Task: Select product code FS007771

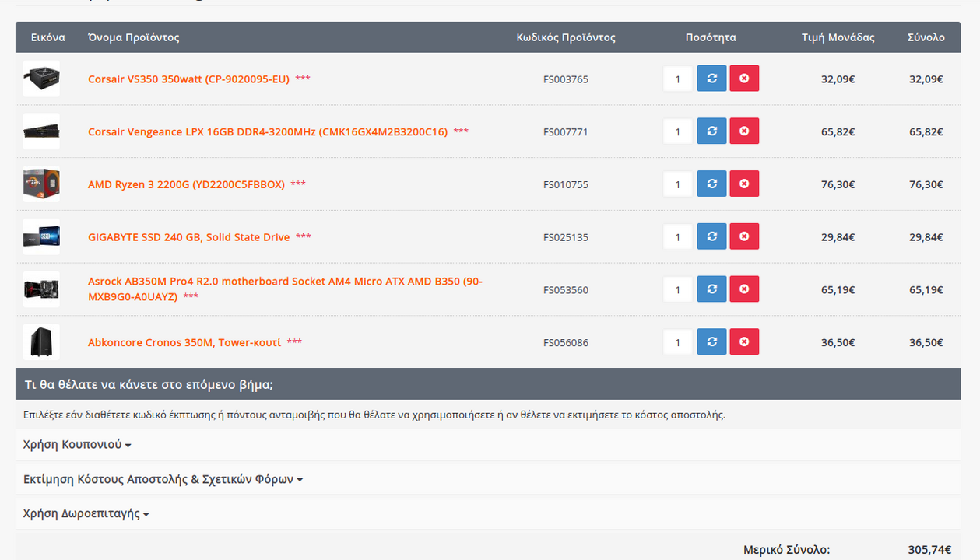Action: [566, 132]
